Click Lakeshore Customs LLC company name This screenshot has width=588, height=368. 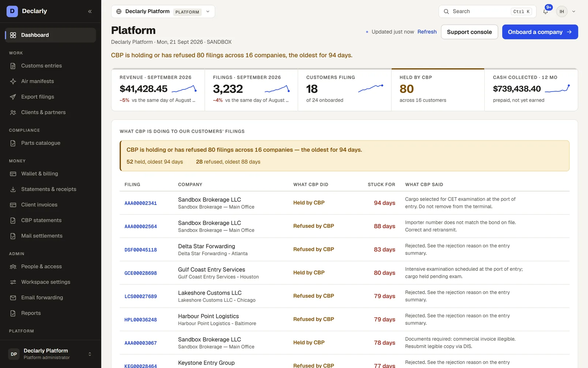pyautogui.click(x=210, y=293)
